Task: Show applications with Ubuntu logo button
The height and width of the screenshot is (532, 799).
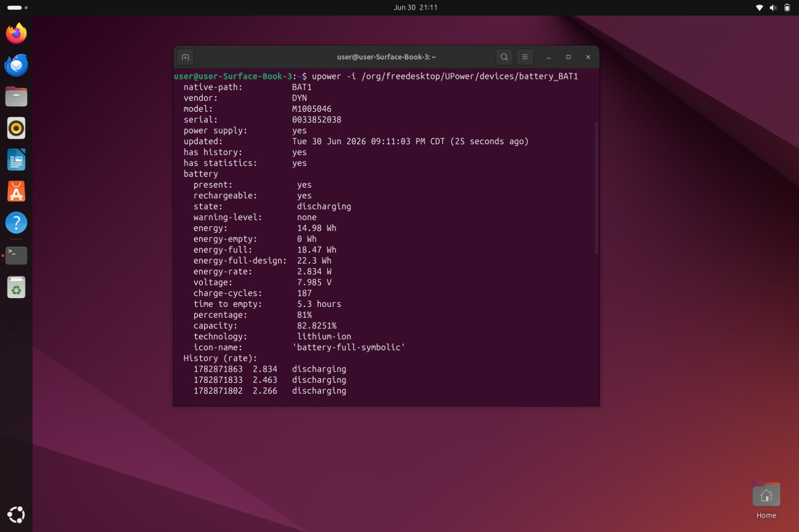Action: [16, 515]
